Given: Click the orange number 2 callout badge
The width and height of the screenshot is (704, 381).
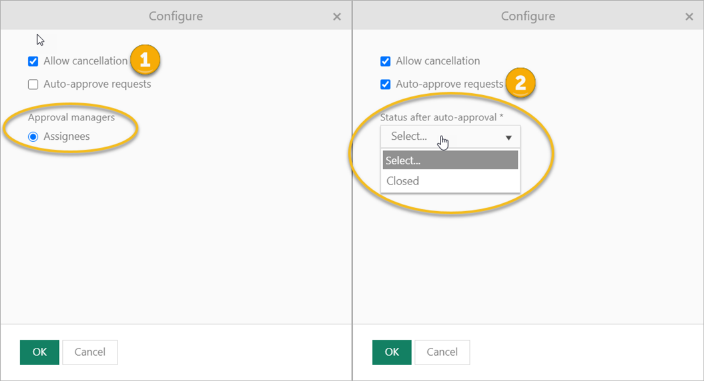Looking at the screenshot, I should click(x=520, y=83).
